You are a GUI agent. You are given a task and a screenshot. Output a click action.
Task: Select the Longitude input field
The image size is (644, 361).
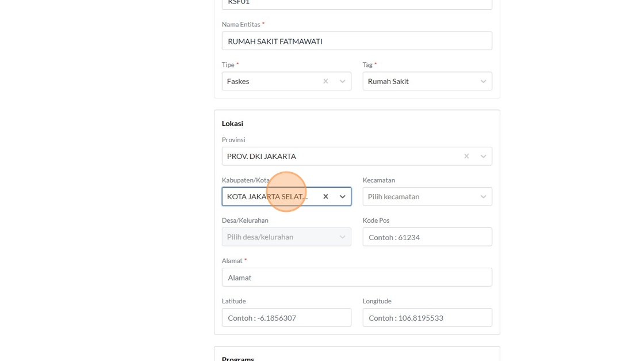coord(427,317)
